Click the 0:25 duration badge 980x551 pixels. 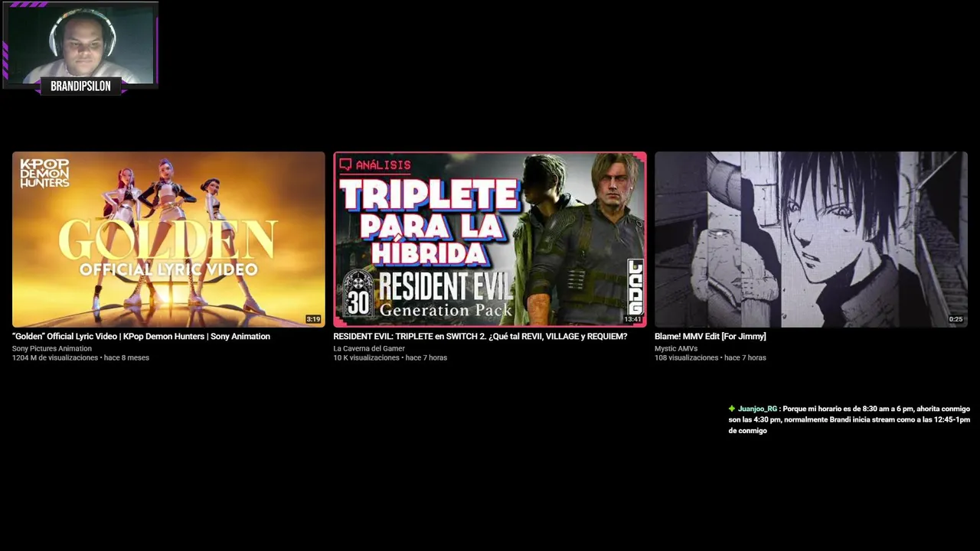click(955, 319)
